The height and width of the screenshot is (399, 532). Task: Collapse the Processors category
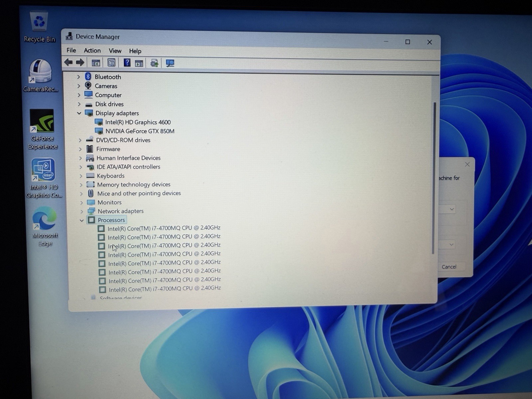82,220
